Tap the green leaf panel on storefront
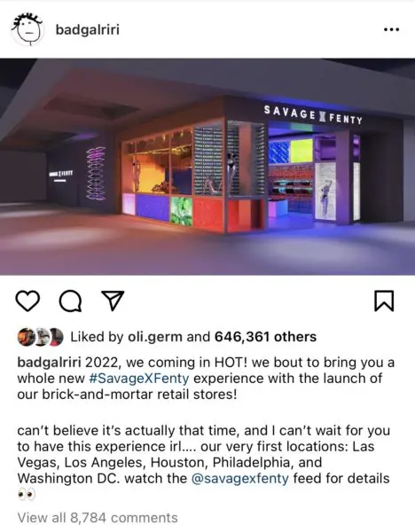Viewport: 415px width, 532px height. (x=181, y=211)
